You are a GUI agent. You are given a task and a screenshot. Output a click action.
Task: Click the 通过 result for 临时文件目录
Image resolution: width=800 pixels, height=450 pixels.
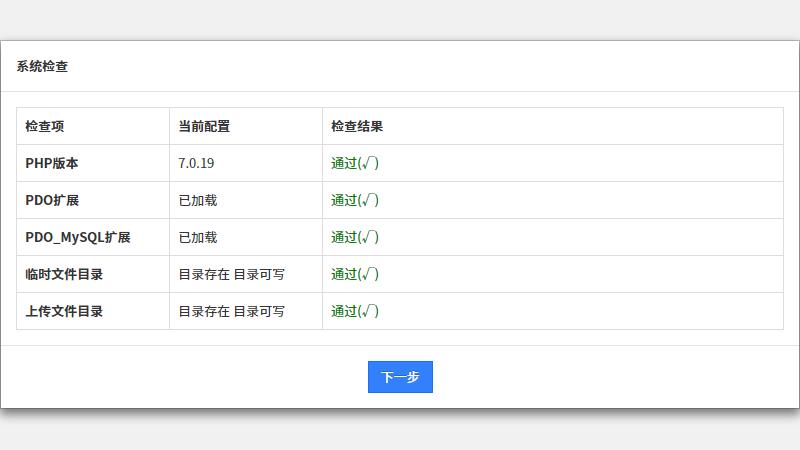[355, 274]
